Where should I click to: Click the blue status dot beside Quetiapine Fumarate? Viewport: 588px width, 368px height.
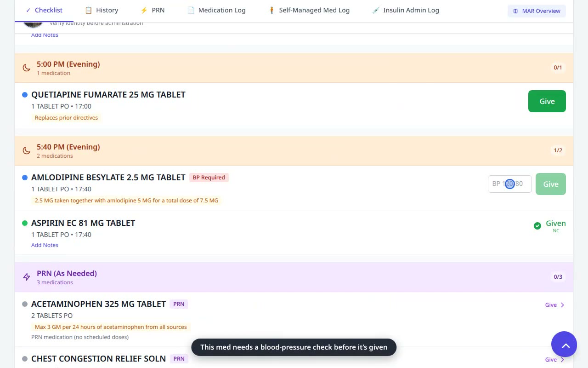click(x=25, y=95)
